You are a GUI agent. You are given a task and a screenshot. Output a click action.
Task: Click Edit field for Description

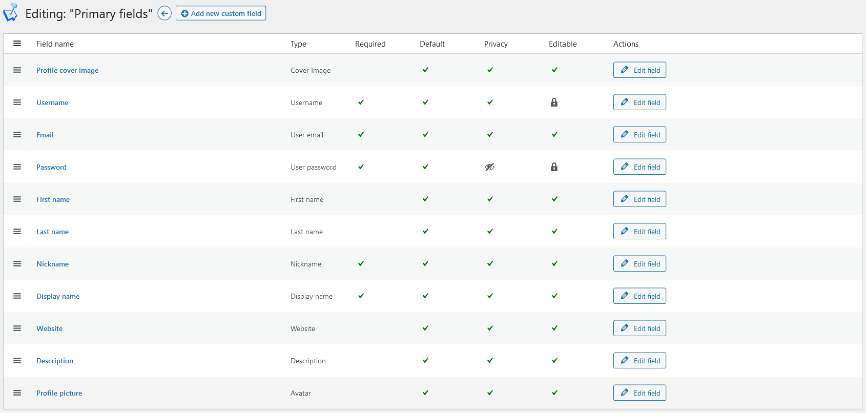click(639, 361)
